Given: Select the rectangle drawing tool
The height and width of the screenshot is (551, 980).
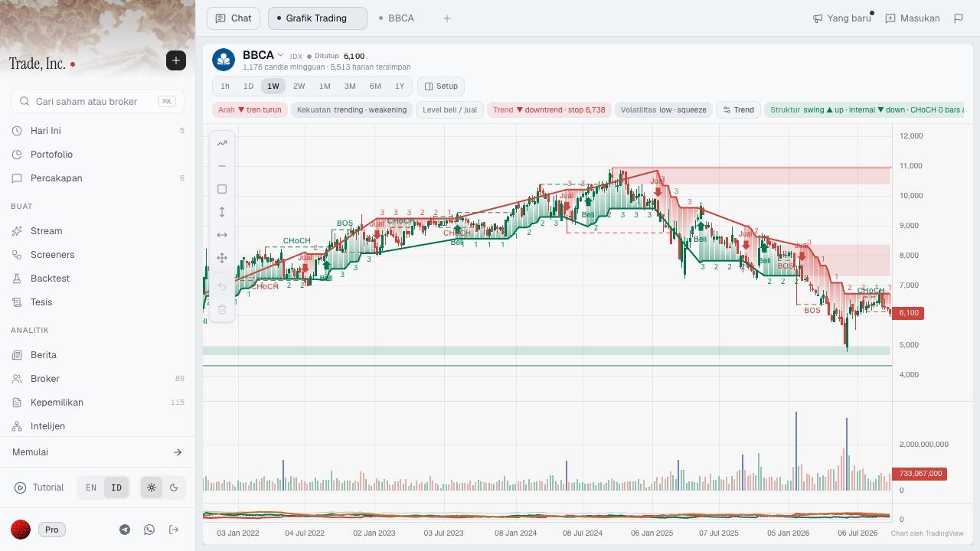Looking at the screenshot, I should pyautogui.click(x=222, y=189).
